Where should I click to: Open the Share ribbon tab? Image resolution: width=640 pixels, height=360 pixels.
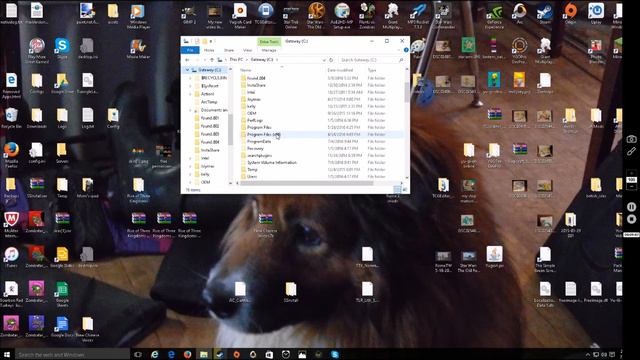click(x=229, y=50)
